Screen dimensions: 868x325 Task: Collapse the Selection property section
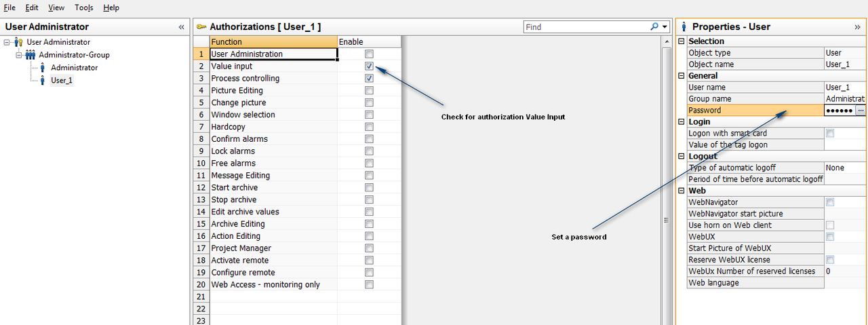[682, 41]
